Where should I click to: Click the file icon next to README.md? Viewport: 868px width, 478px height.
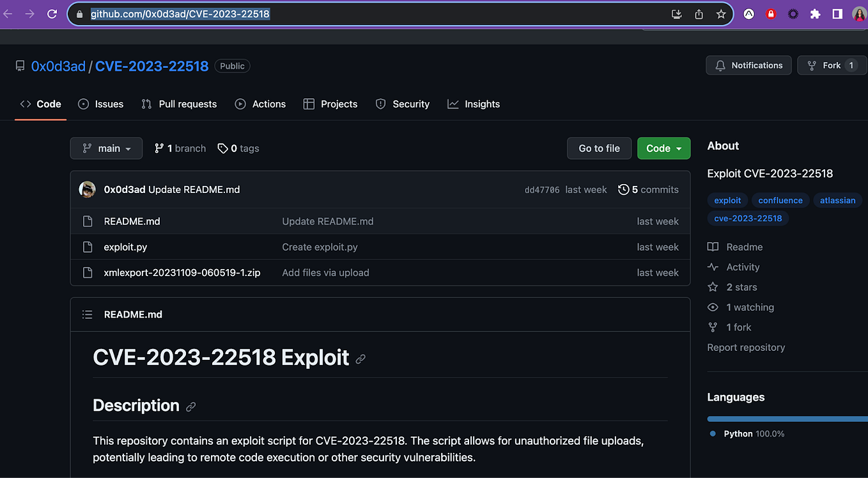88,221
